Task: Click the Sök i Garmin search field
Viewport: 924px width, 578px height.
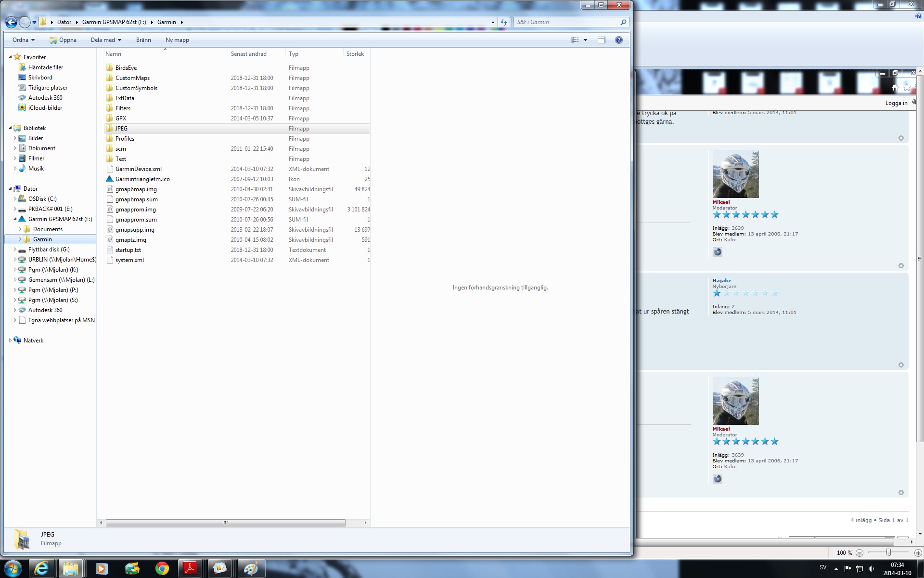Action: (567, 22)
